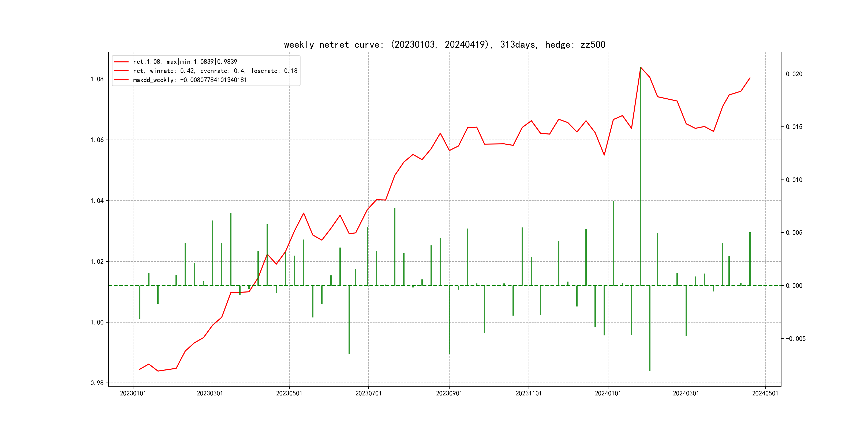This screenshot has width=868, height=434.
Task: Click the 20230101 x-axis tick label
Action: (133, 394)
